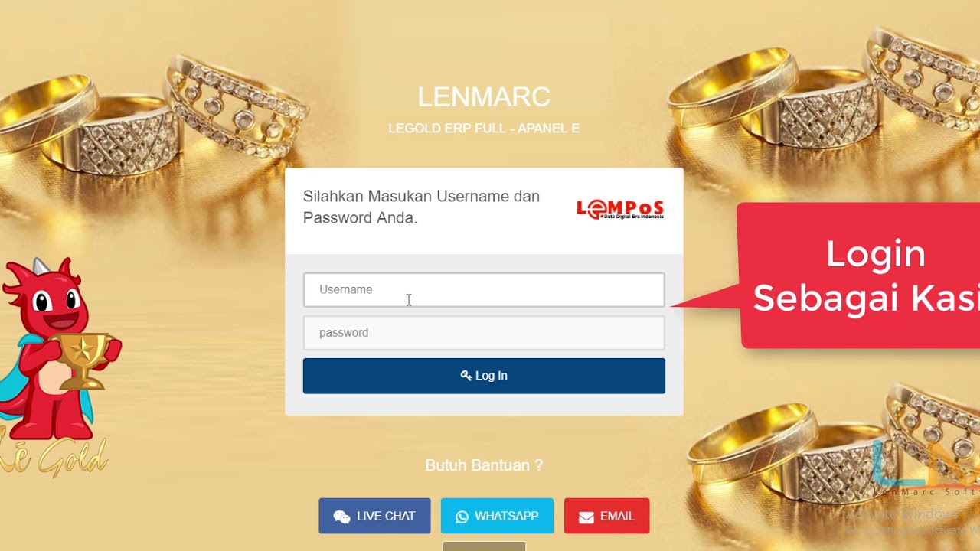Click the envelope icon on EMAIL
The width and height of the screenshot is (980, 551).
(x=586, y=517)
